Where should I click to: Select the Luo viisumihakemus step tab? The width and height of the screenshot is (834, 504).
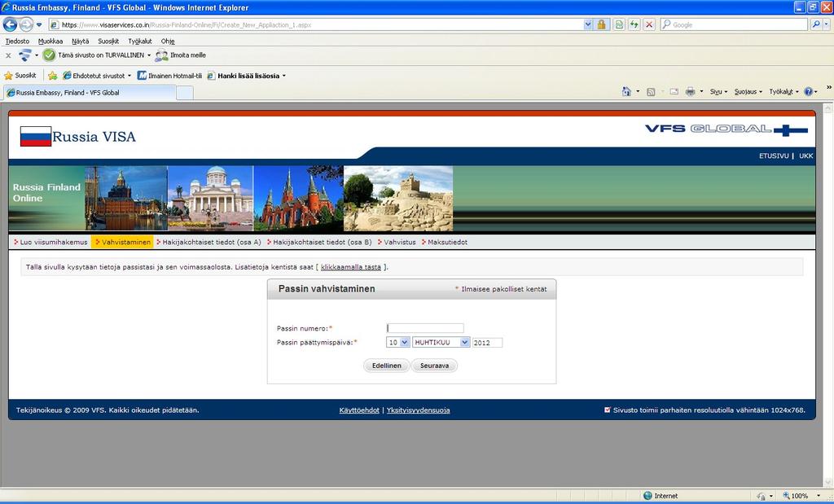click(x=50, y=242)
